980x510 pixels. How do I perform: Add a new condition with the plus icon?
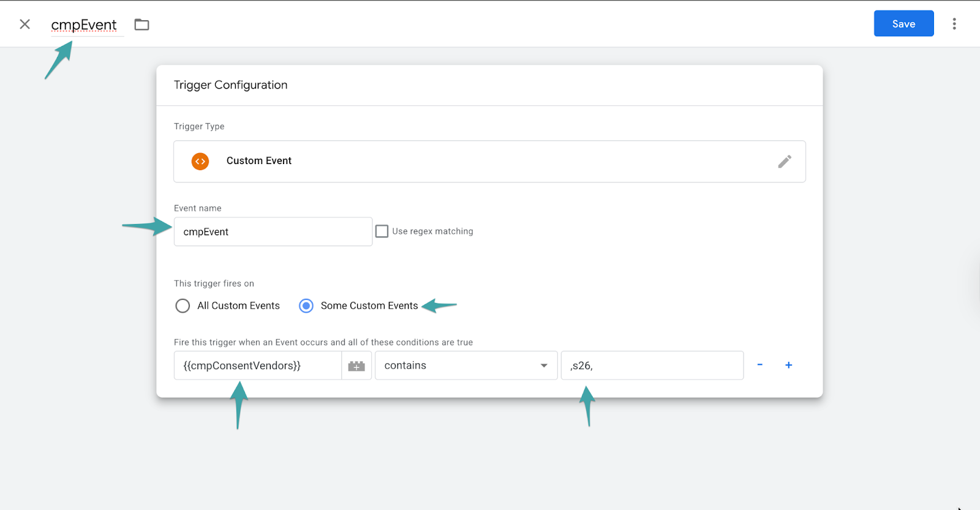point(788,365)
